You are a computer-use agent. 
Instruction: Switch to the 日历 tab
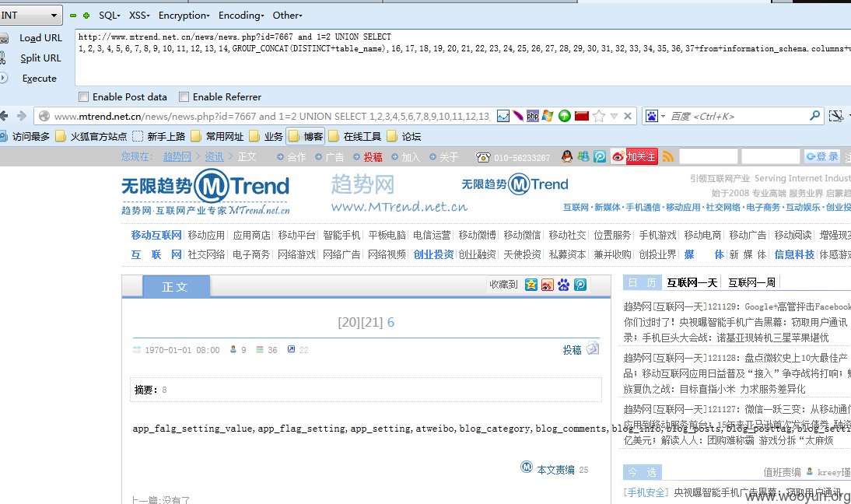[642, 282]
